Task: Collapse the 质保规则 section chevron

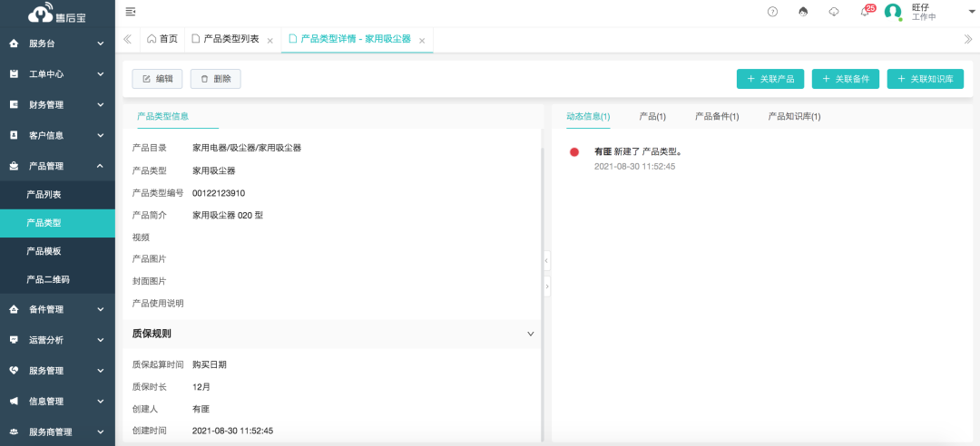Action: [531, 334]
